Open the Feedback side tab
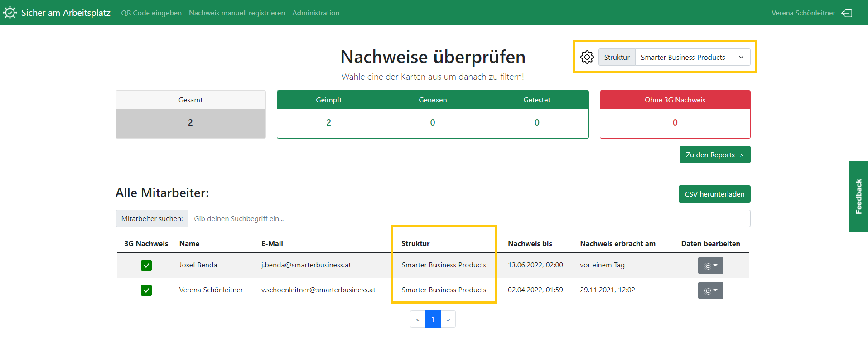This screenshot has width=868, height=338. pos(858,196)
